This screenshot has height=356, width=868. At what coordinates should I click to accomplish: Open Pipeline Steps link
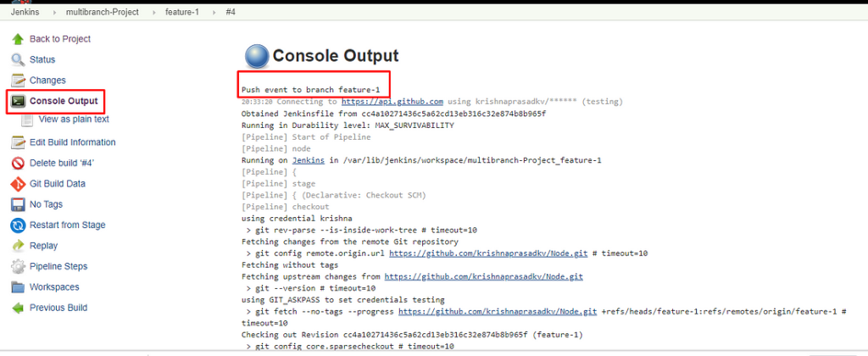coord(58,266)
